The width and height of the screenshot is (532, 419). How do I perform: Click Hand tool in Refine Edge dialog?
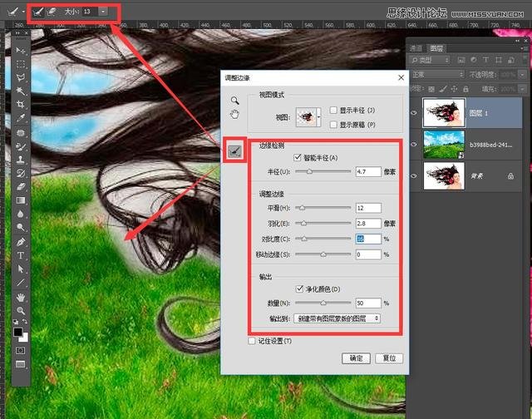tap(234, 115)
